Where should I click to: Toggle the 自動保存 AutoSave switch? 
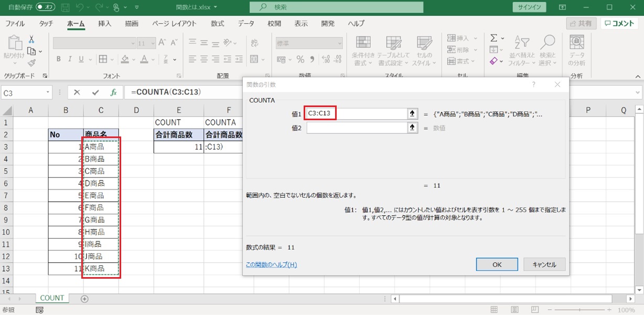46,8
